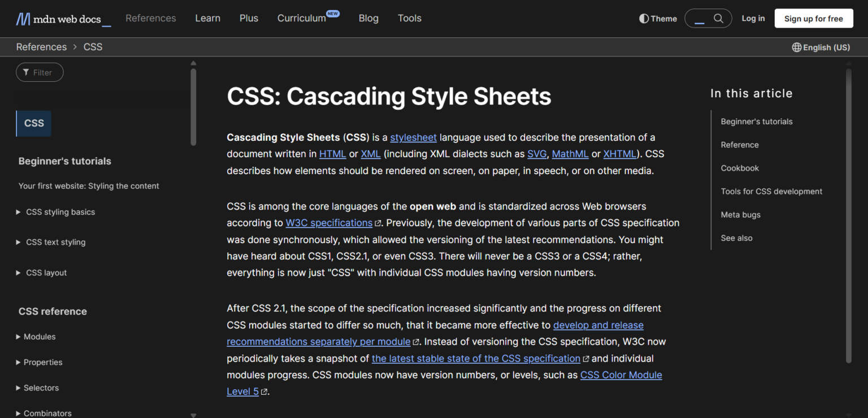Click the Sign up for free button
The image size is (868, 418).
pos(814,18)
